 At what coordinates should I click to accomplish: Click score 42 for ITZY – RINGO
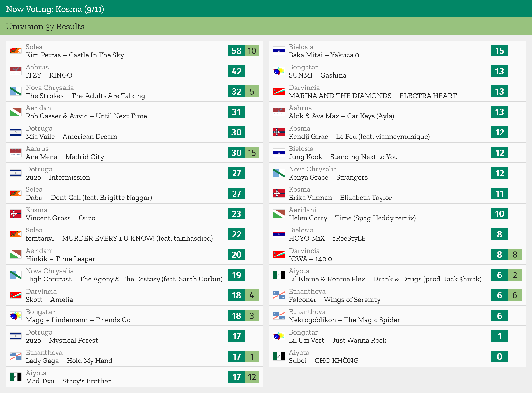click(x=236, y=71)
